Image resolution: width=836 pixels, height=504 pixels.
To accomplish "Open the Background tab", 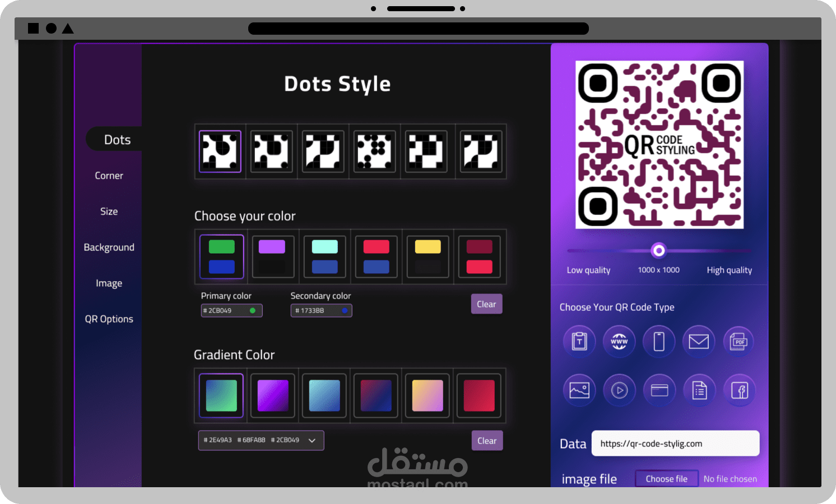I will (x=109, y=247).
